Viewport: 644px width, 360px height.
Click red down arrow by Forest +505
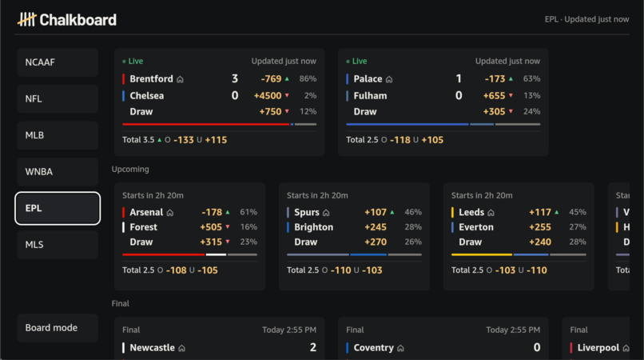tap(228, 227)
